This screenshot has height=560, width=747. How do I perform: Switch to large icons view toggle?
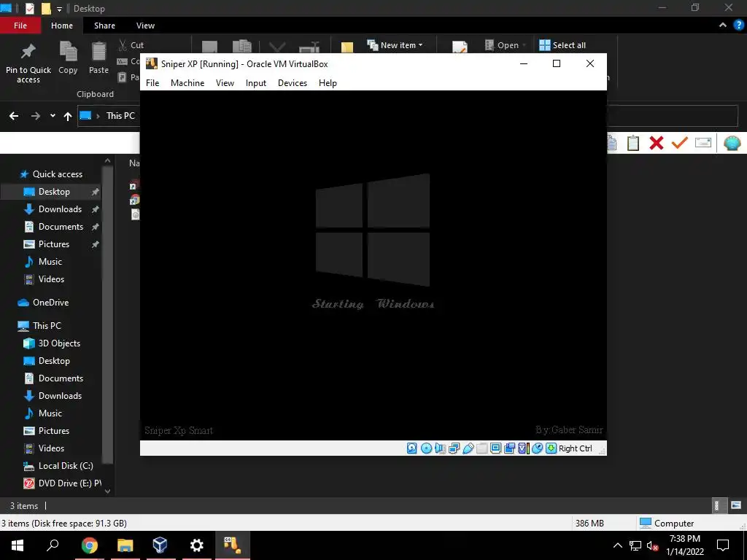pos(736,506)
